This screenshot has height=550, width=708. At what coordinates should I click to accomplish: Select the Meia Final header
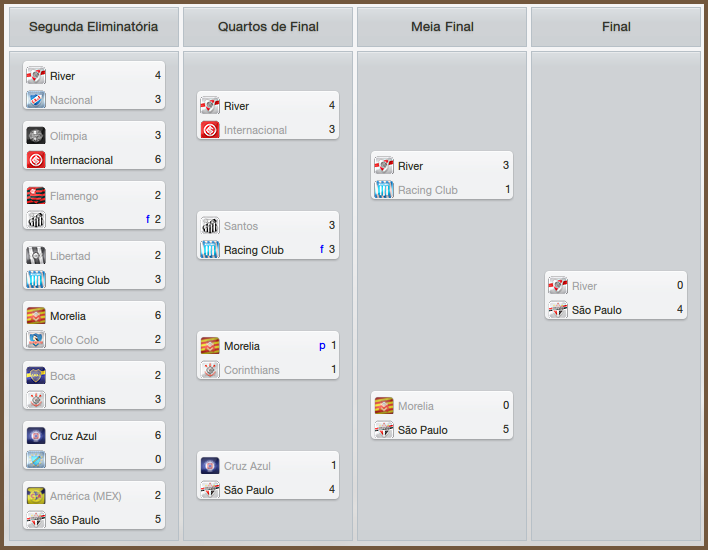(442, 27)
